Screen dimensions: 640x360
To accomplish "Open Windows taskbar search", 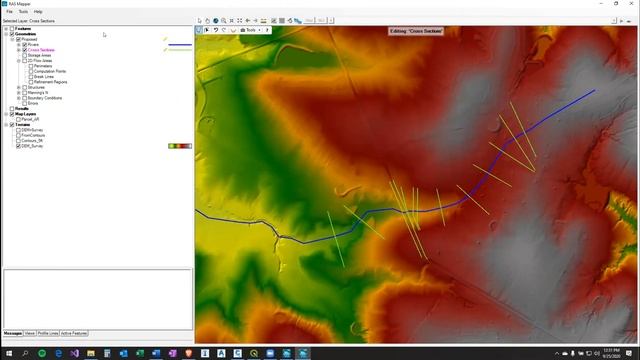I will [x=25, y=353].
